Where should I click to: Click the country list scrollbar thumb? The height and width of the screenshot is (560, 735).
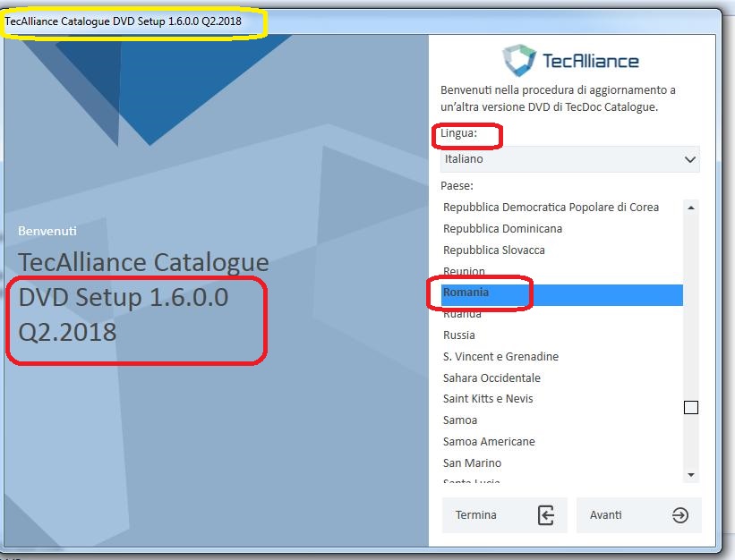(691, 407)
